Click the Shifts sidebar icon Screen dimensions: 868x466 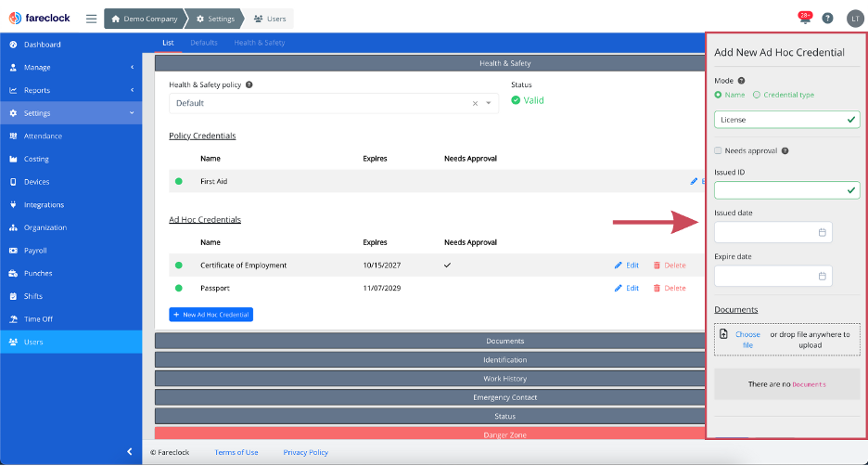13,296
